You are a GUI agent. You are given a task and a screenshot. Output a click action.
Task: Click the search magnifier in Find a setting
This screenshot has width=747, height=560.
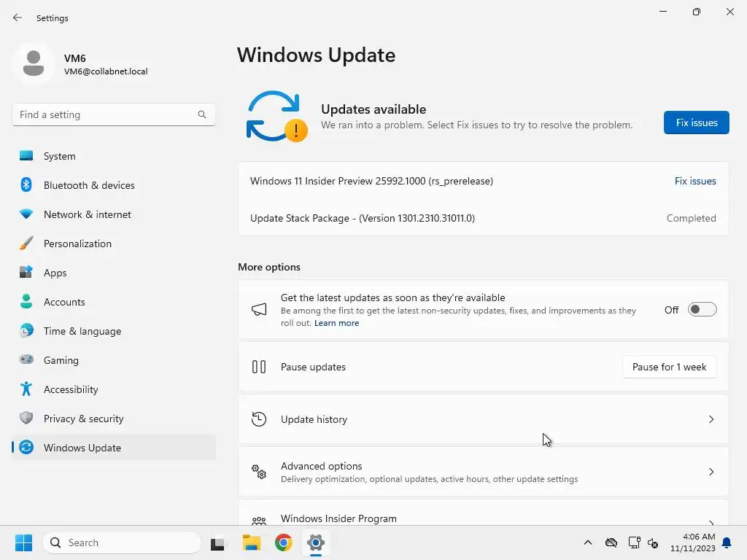[x=202, y=114]
